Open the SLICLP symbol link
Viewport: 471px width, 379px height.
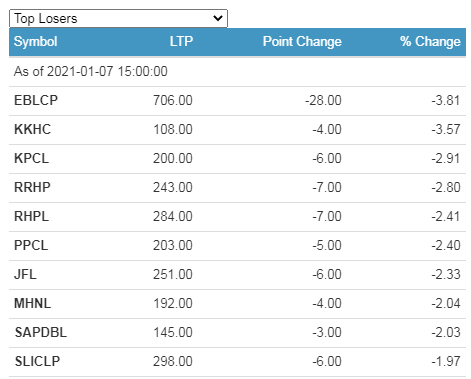(x=37, y=361)
